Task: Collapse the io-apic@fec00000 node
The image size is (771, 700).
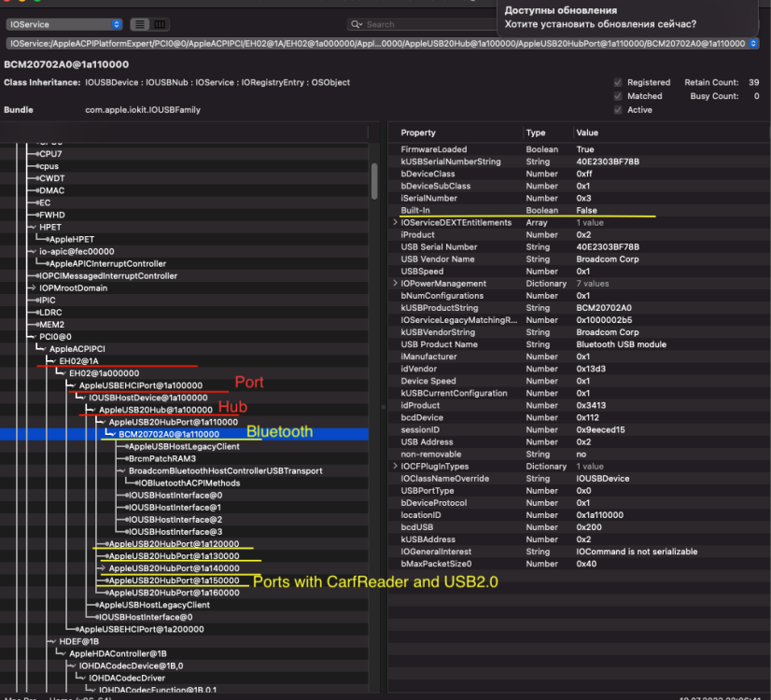Action: (33, 251)
